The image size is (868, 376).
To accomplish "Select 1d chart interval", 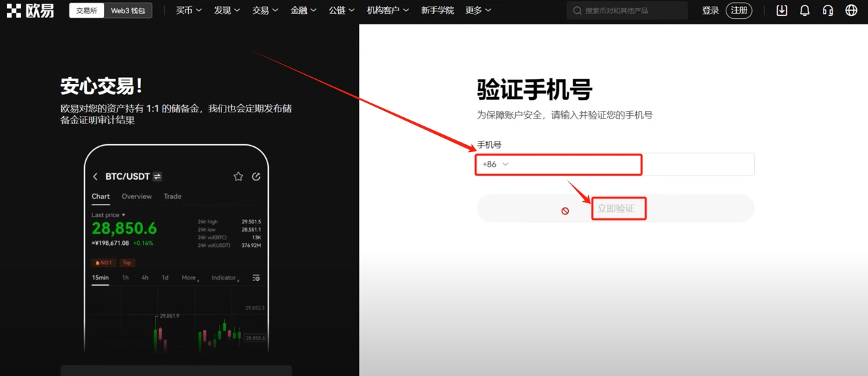I will point(165,277).
